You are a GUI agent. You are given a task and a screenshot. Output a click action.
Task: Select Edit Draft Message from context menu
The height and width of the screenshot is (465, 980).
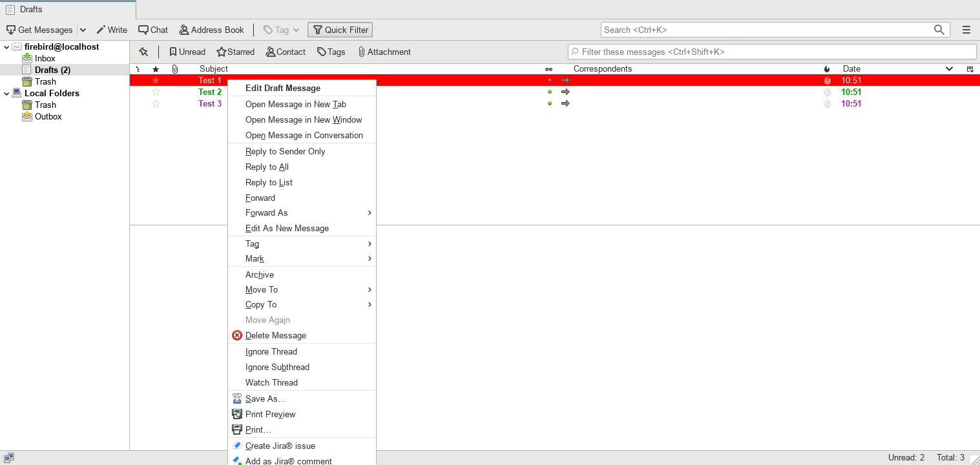[x=283, y=88]
